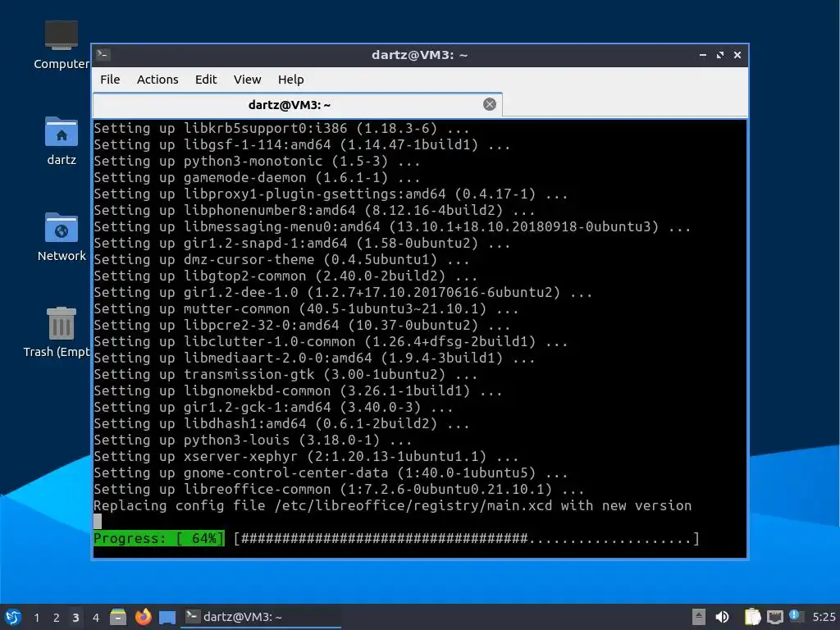Click the Progress 64% indicator
The width and height of the screenshot is (840, 630).
159,538
